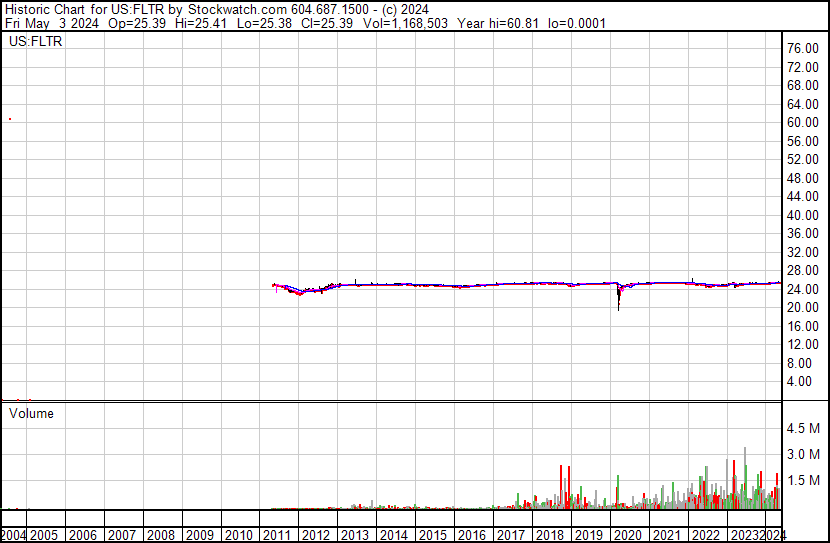This screenshot has width=830, height=543.
Task: Click the 2020 year label
Action: pyautogui.click(x=628, y=535)
